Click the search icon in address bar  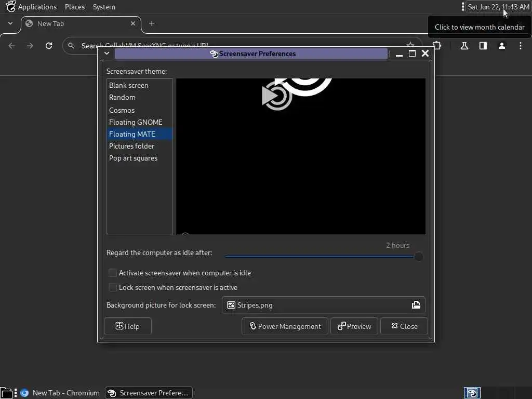pos(71,46)
